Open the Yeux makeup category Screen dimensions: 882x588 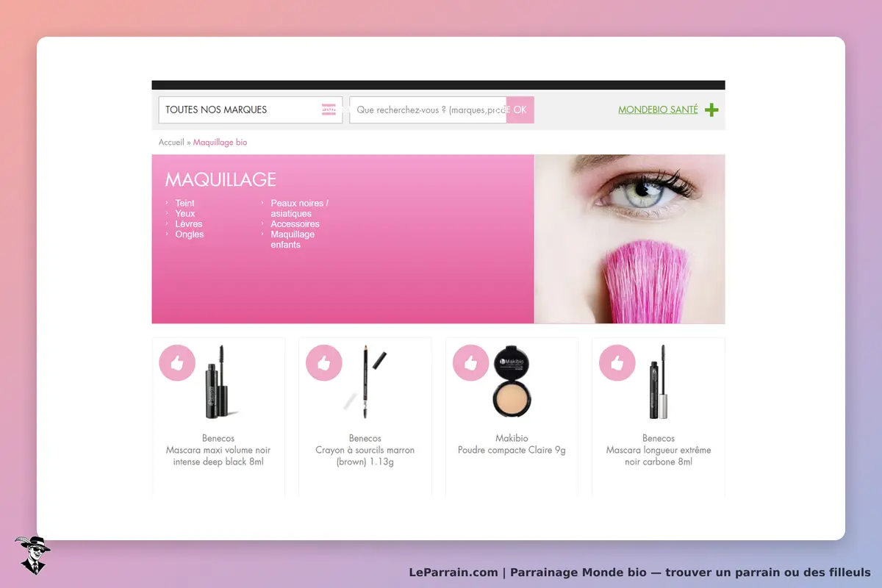point(185,214)
